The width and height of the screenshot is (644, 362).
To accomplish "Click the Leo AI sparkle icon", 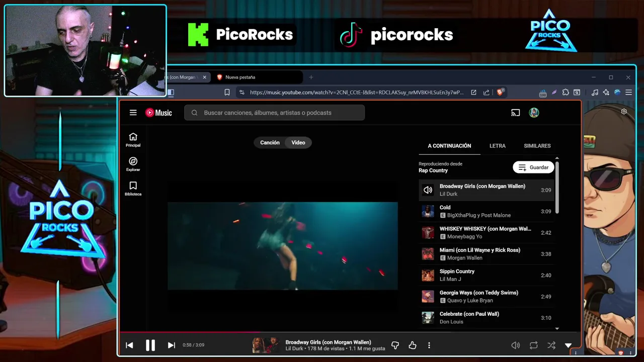I will (606, 93).
